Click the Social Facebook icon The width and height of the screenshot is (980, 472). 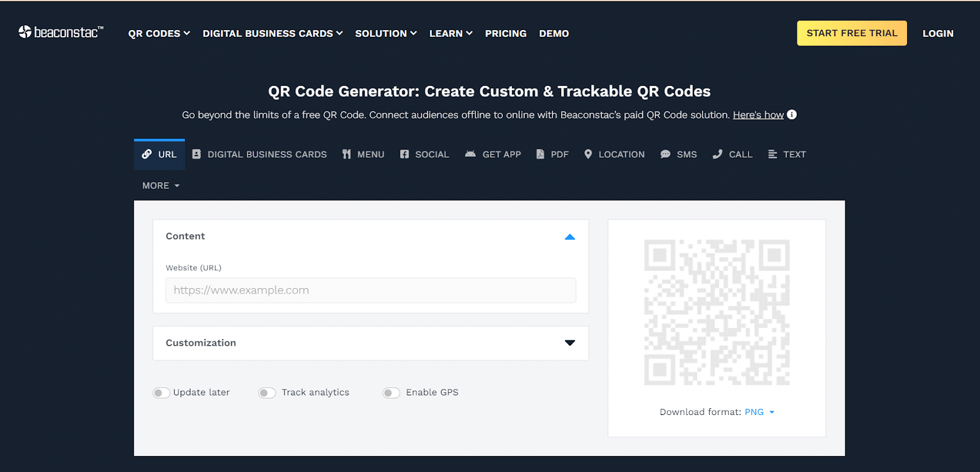coord(404,154)
